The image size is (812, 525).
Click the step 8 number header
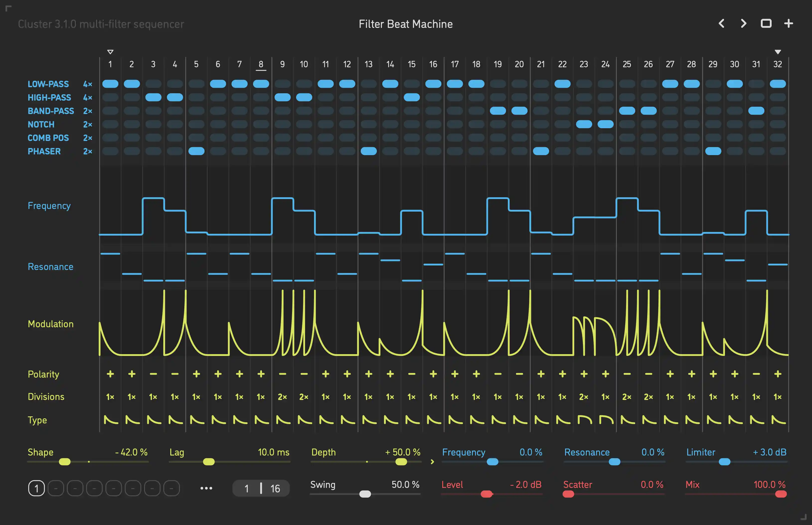(261, 64)
